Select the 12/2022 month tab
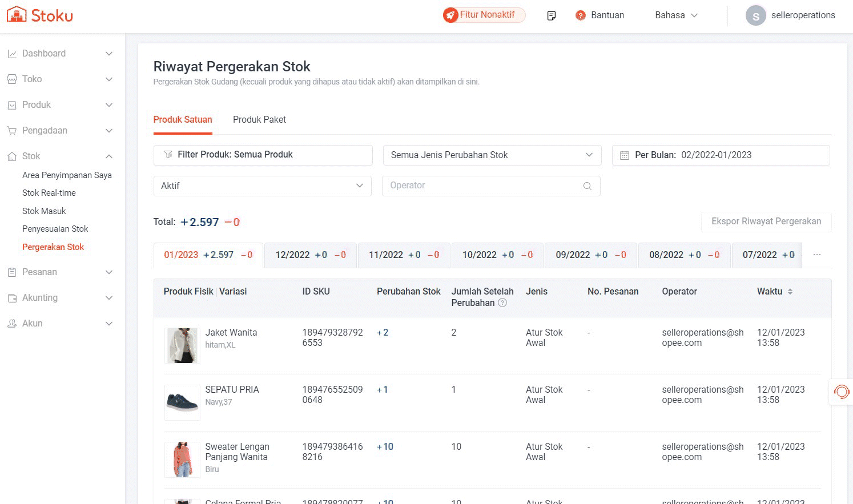853x504 pixels. tap(310, 255)
